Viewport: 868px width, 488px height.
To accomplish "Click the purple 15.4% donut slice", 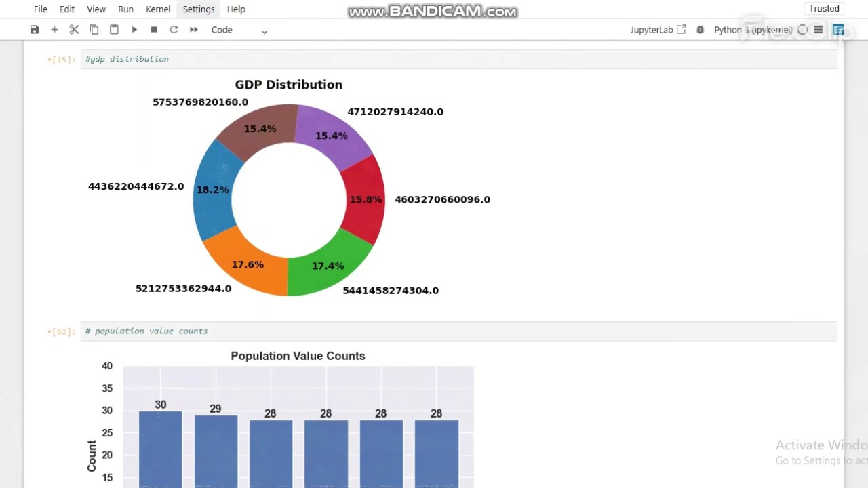I will point(332,134).
